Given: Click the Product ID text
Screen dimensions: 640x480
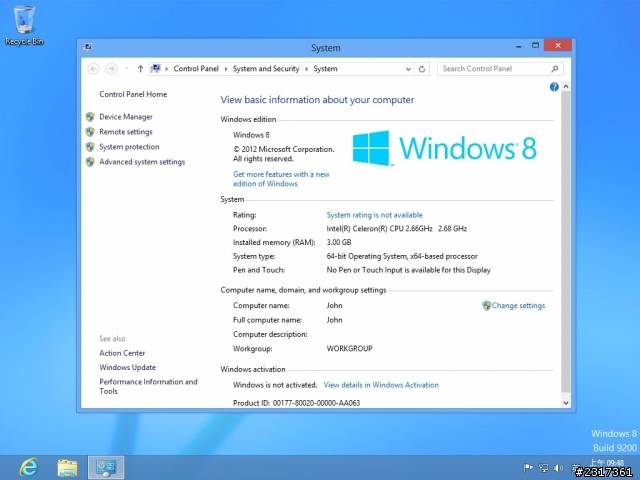Looking at the screenshot, I should (x=296, y=403).
